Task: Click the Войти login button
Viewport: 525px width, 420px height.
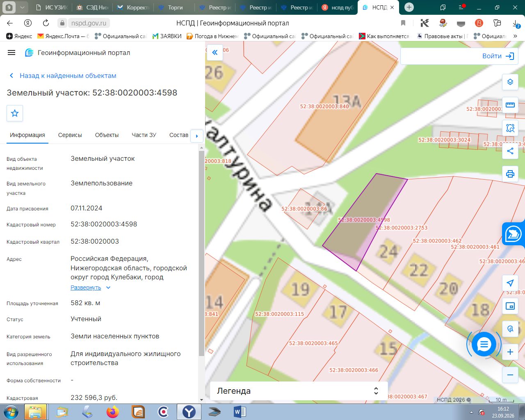Action: point(498,56)
